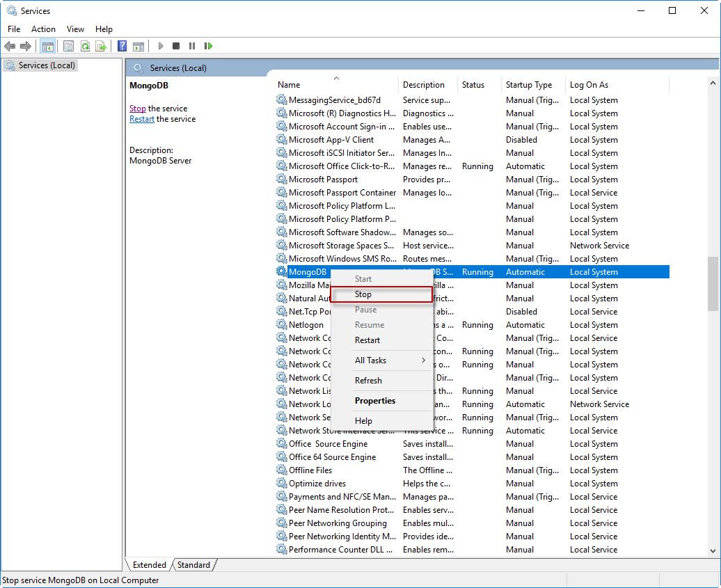Click the Restart the service link
721x588 pixels.
pos(142,119)
